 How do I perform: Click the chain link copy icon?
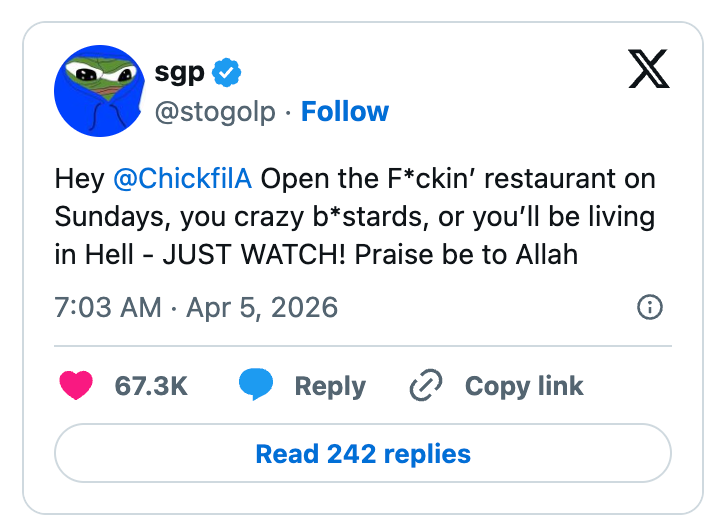coord(427,386)
